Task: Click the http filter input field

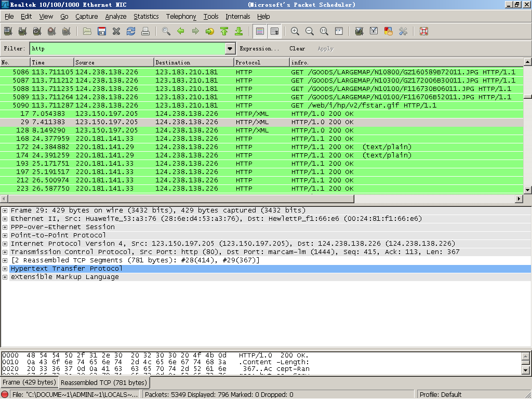Action: [x=128, y=48]
